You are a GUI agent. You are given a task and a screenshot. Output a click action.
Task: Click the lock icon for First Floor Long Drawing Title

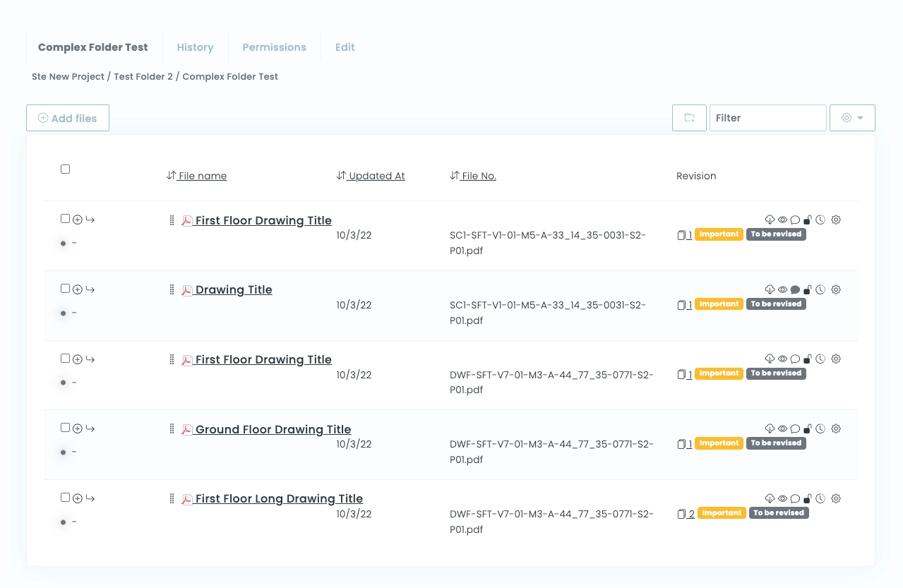point(808,499)
